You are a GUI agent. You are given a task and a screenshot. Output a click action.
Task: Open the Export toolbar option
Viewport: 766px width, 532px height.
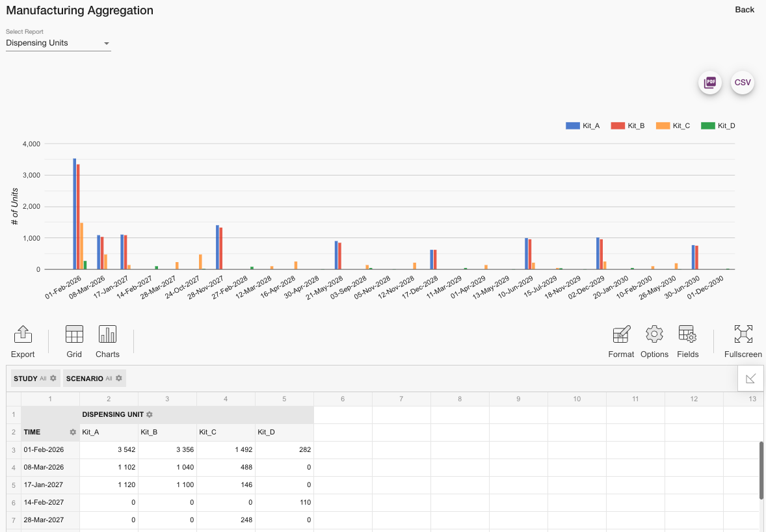pyautogui.click(x=23, y=341)
